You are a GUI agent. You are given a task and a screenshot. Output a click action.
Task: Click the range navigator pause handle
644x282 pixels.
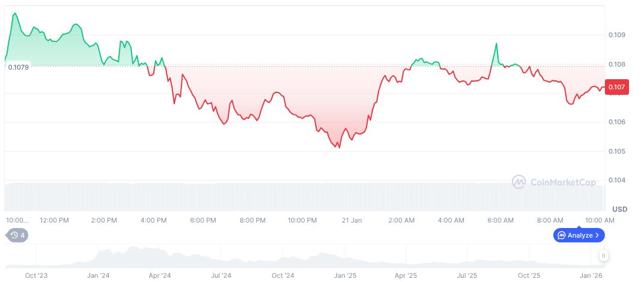[603, 256]
